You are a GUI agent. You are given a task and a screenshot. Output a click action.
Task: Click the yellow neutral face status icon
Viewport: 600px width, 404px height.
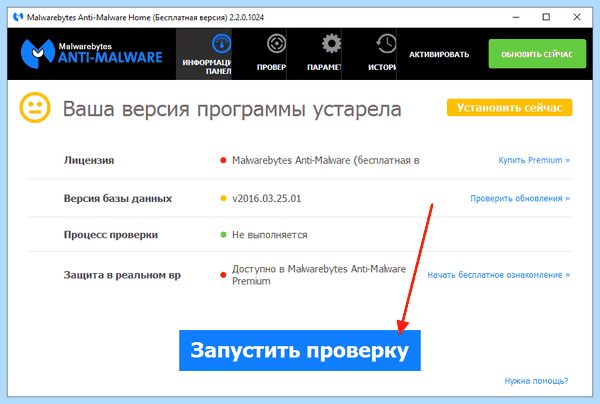point(35,108)
